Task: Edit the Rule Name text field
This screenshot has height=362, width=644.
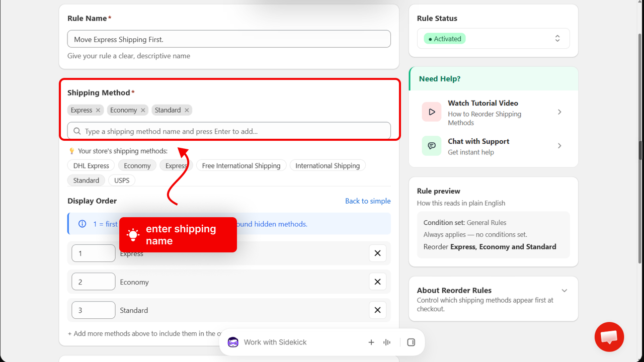Action: 229,39
